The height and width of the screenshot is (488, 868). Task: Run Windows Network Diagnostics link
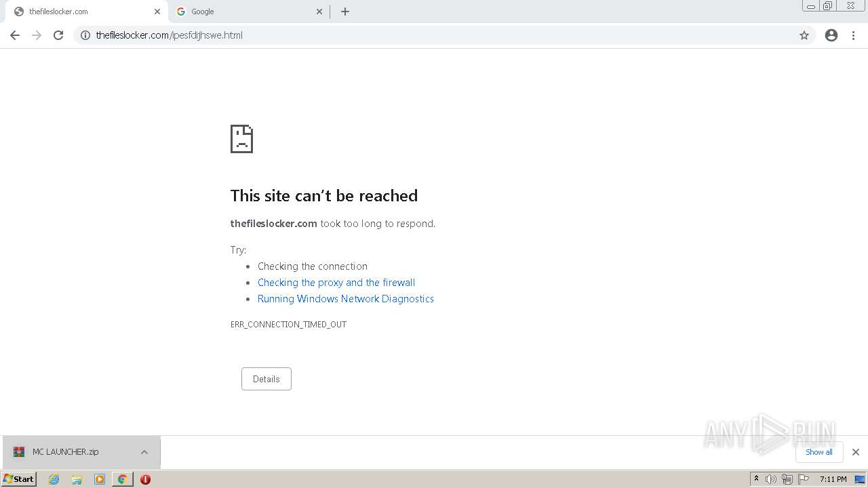tap(346, 299)
